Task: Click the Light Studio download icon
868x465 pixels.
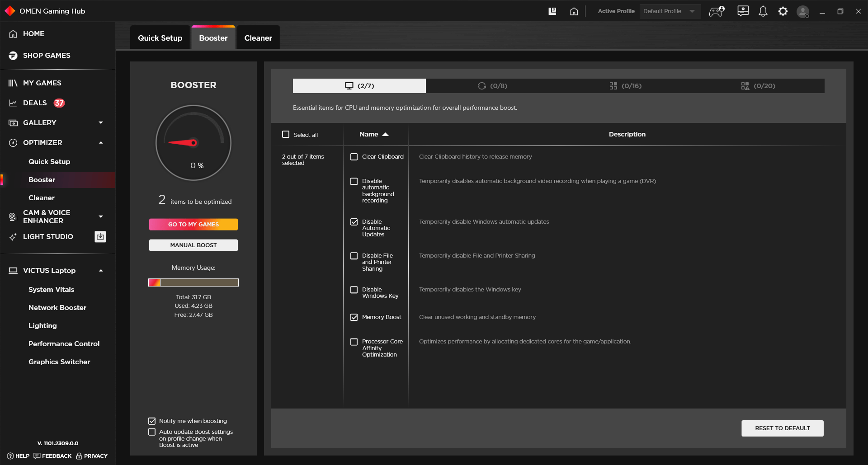Action: coord(100,236)
